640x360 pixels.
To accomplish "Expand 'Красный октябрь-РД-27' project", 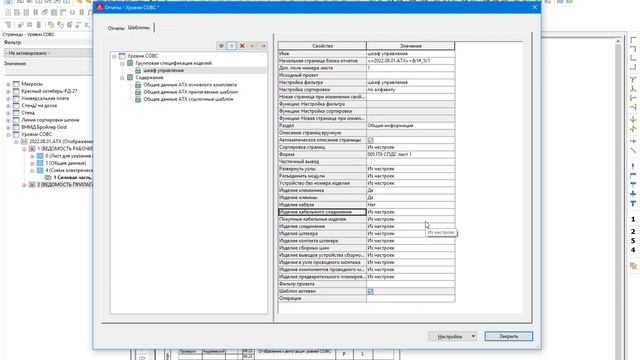I will [8, 91].
